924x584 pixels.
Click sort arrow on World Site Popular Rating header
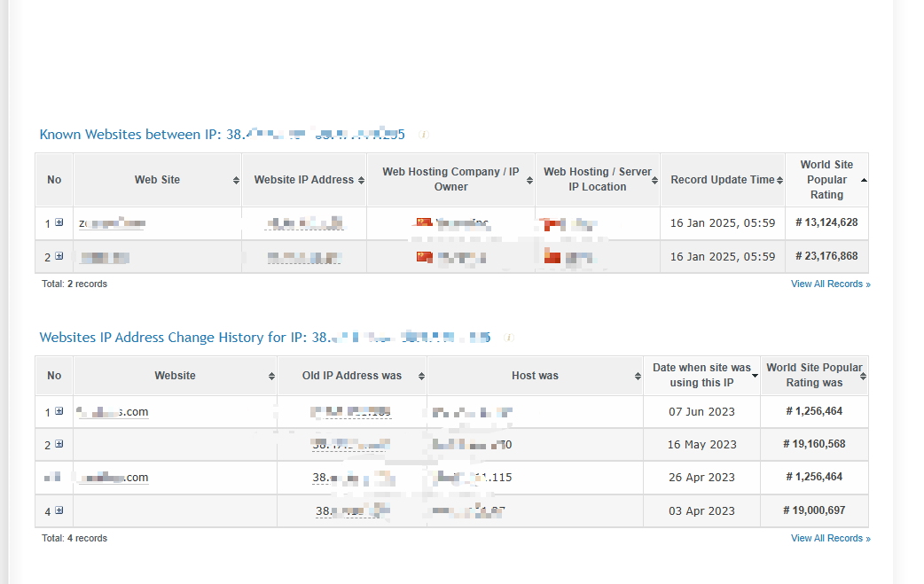click(x=864, y=180)
